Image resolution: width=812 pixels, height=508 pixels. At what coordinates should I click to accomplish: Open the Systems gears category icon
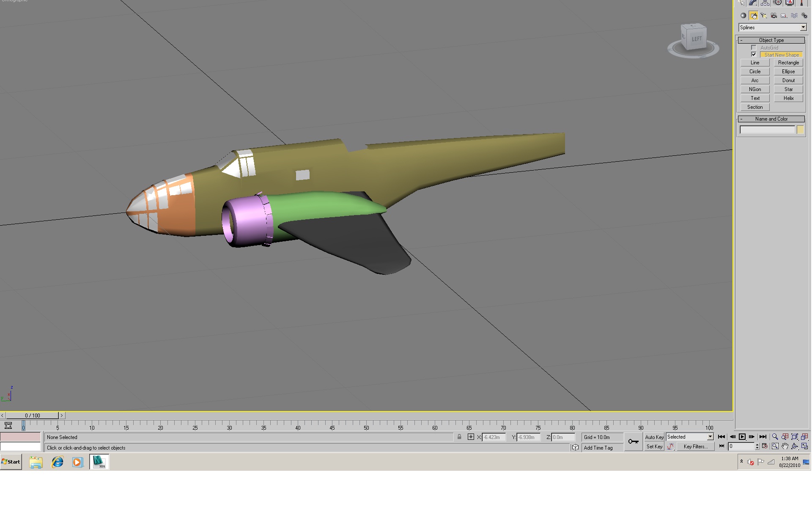click(x=804, y=16)
